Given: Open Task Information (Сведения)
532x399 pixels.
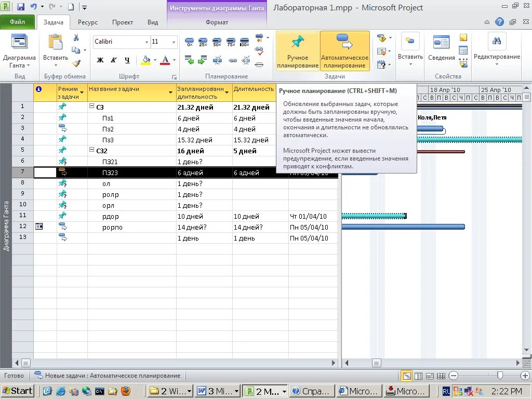Looking at the screenshot, I should coord(441,48).
